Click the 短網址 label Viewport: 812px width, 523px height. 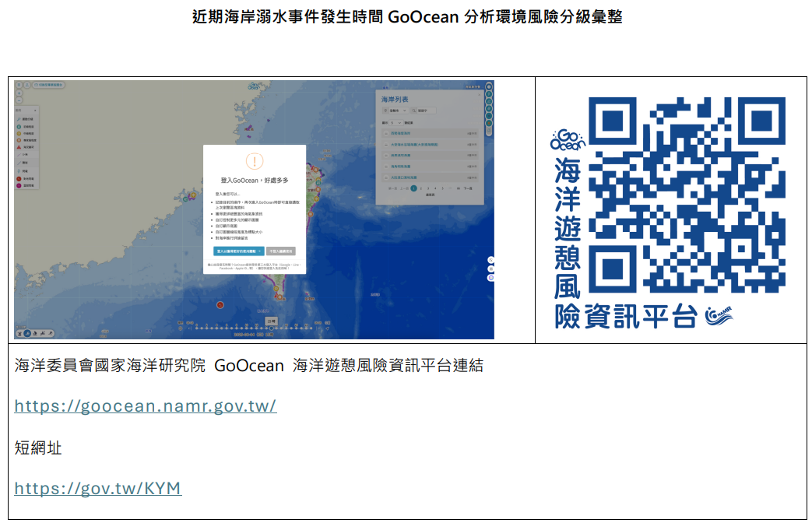38,448
